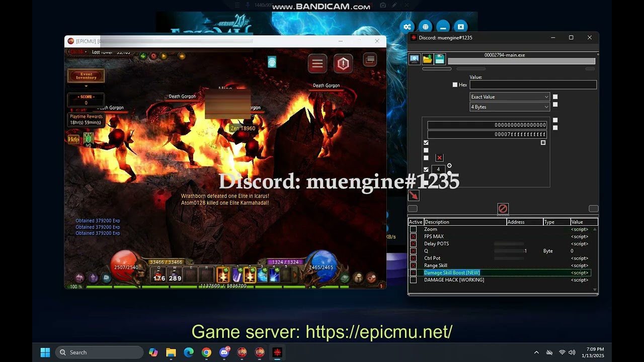Viewport: 644px width, 362px height.
Task: Show hidden tray icons chevron
Action: [x=536, y=352]
